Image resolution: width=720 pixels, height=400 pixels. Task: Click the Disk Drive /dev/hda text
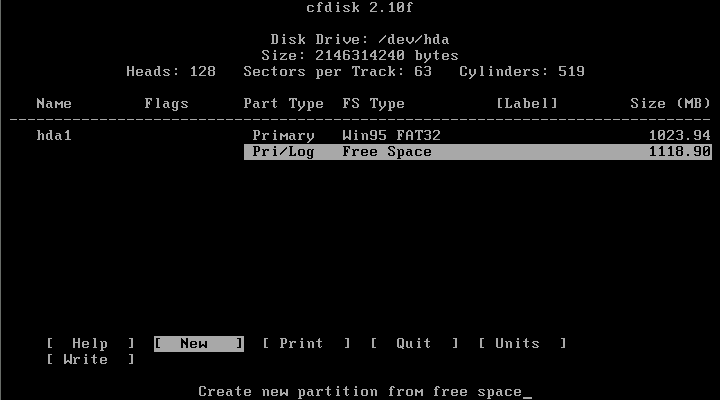pyautogui.click(x=359, y=39)
